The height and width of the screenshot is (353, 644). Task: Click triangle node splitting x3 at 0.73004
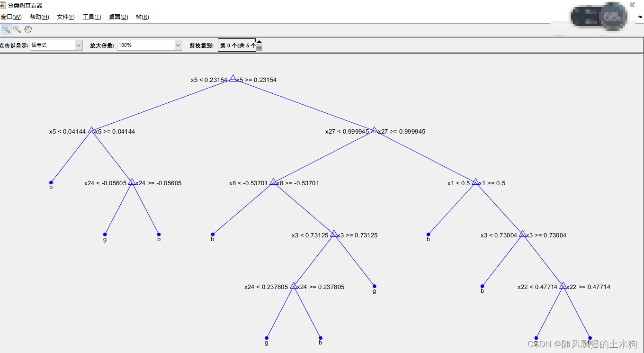(x=522, y=234)
